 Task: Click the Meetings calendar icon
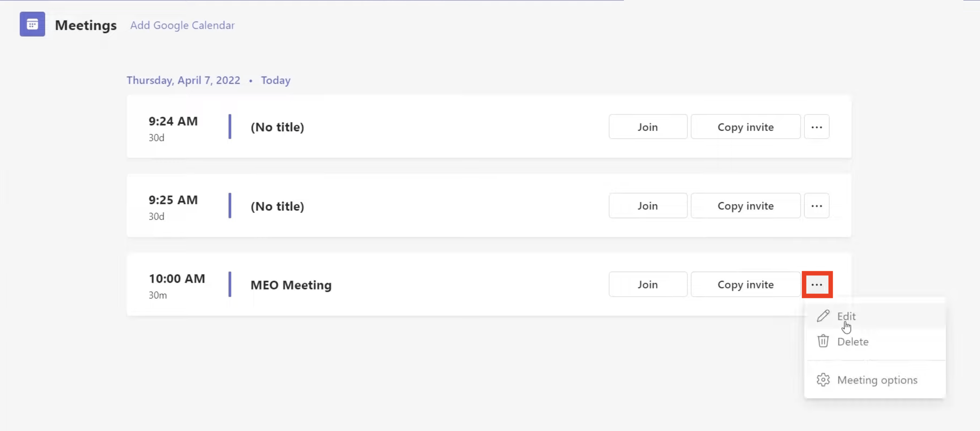click(32, 24)
